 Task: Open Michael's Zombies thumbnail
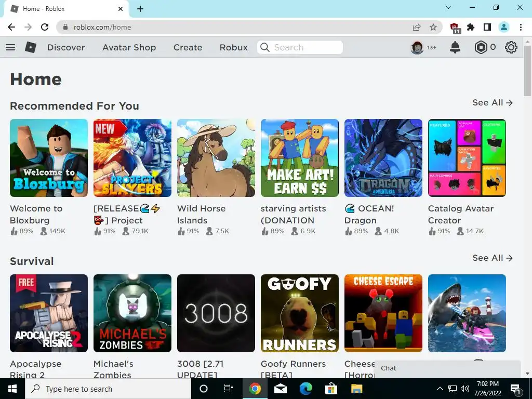132,313
